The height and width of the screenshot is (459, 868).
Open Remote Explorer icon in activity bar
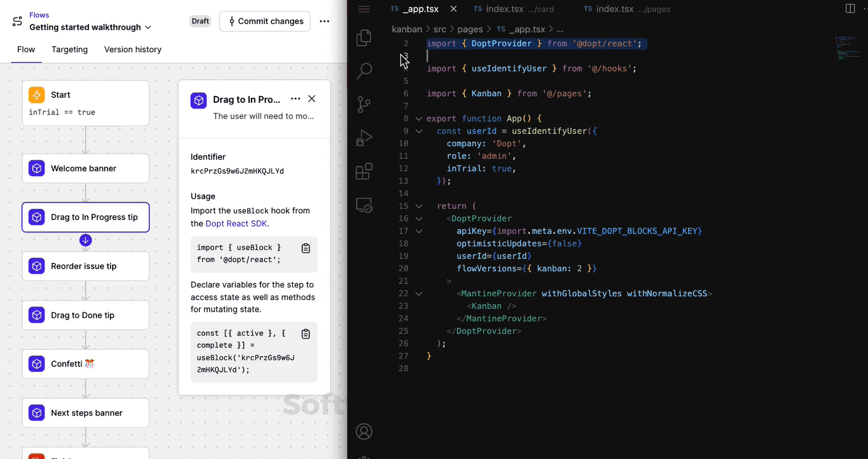(364, 206)
